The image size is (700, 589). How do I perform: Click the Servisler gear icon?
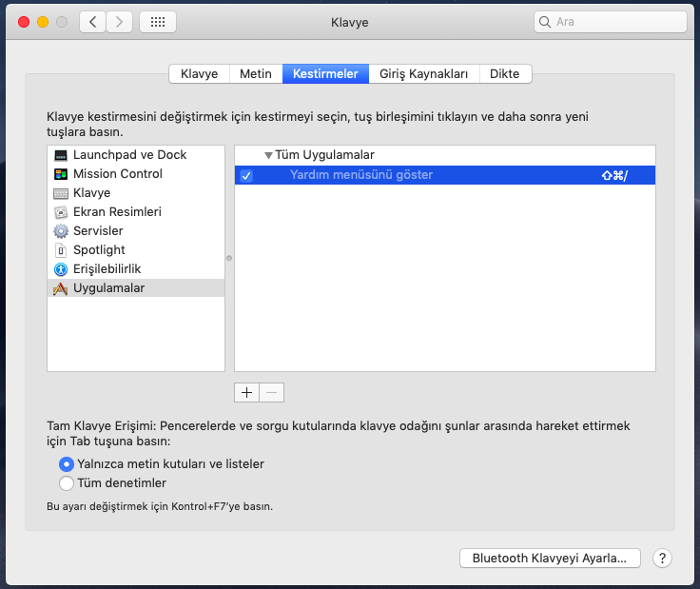click(61, 231)
